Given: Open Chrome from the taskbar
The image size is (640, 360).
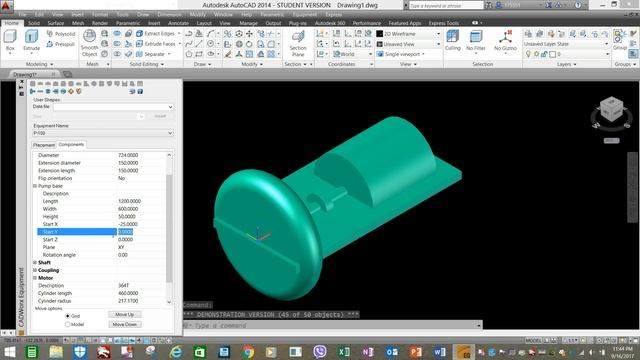Looking at the screenshot, I should [248, 351].
